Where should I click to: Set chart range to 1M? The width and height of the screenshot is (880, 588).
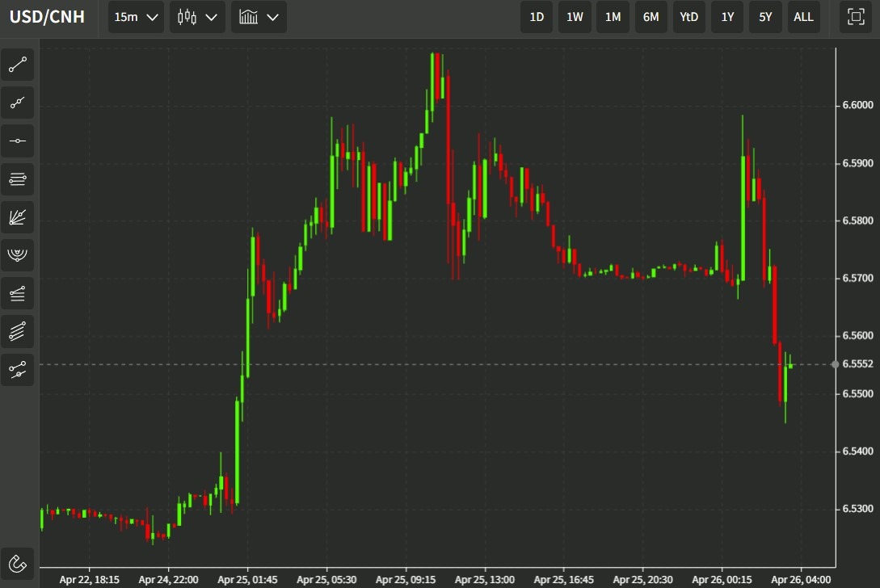[x=613, y=17]
